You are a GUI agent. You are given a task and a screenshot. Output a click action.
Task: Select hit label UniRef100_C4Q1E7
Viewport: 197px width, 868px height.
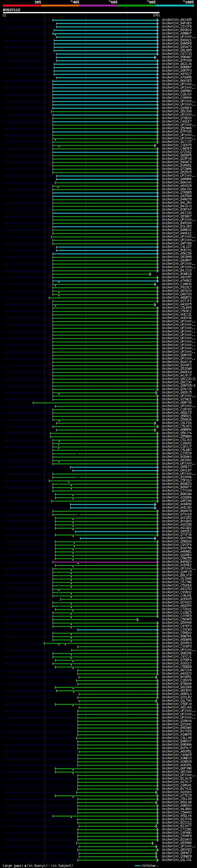click(177, 121)
